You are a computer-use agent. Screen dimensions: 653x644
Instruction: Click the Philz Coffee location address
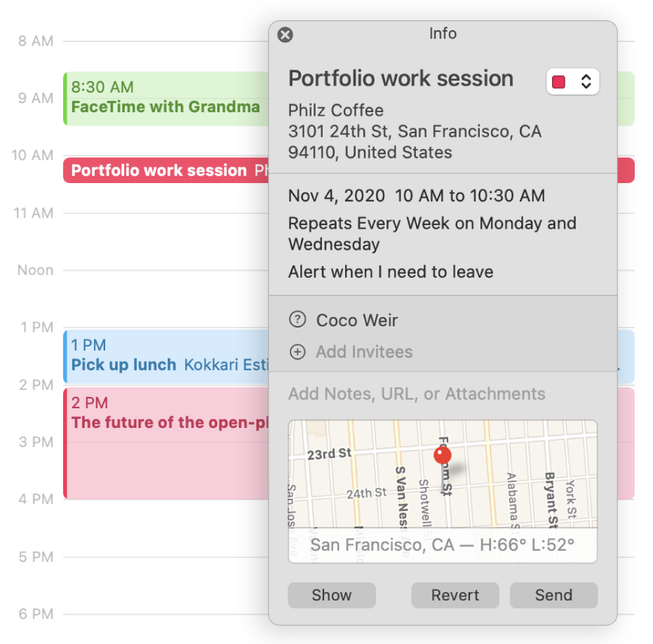coord(414,131)
